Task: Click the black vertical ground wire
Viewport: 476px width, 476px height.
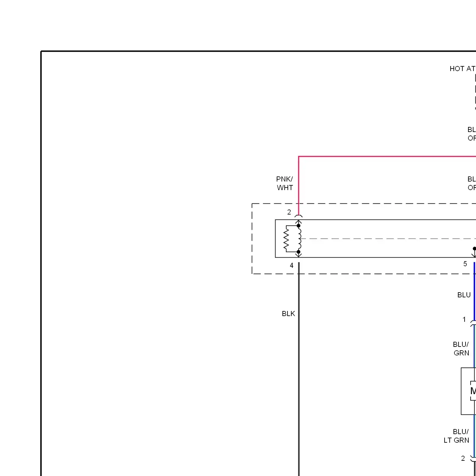Action: pos(299,369)
